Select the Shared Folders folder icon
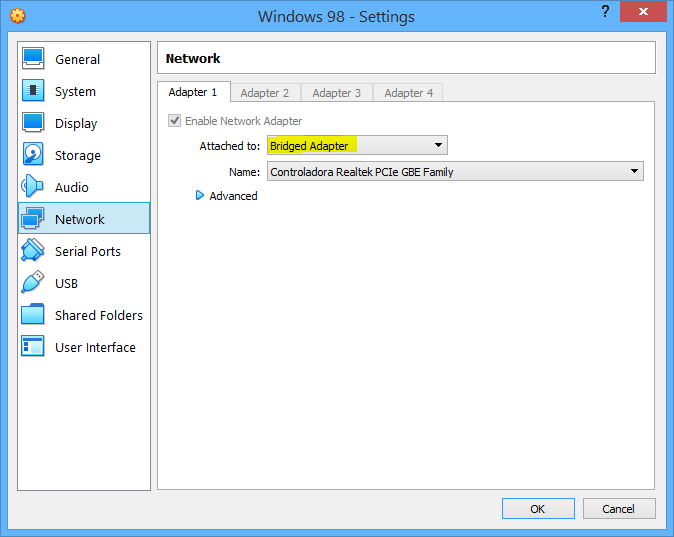The height and width of the screenshot is (537, 674). click(33, 314)
